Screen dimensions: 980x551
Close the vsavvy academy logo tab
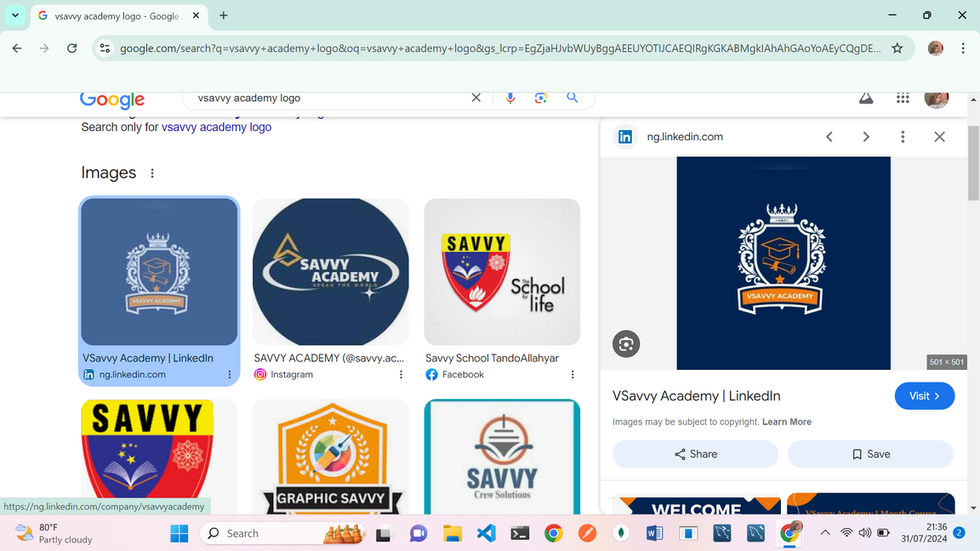[x=196, y=15]
